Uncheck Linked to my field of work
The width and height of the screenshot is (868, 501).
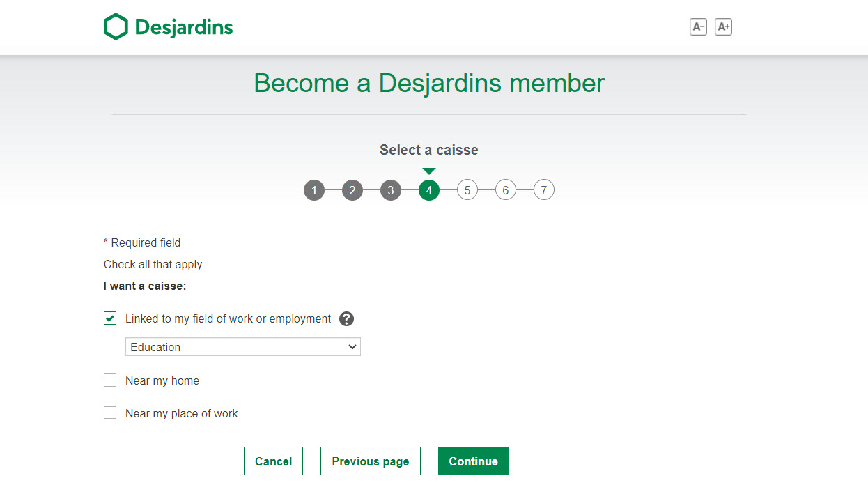tap(110, 318)
